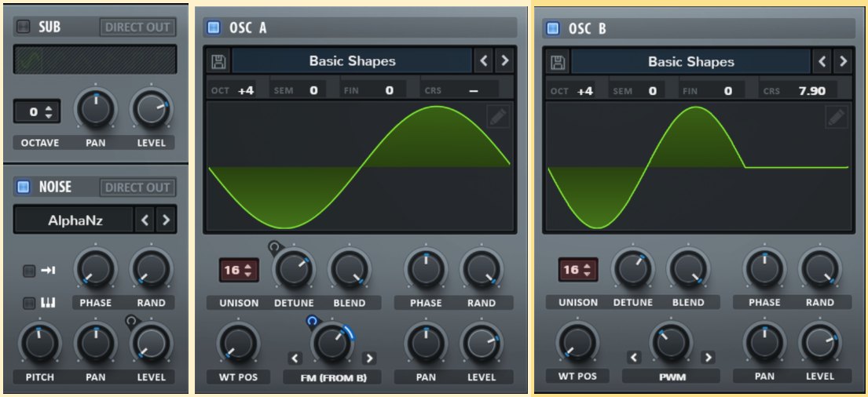
Task: Toggle the NOISE oscillator power switch
Action: pos(24,187)
